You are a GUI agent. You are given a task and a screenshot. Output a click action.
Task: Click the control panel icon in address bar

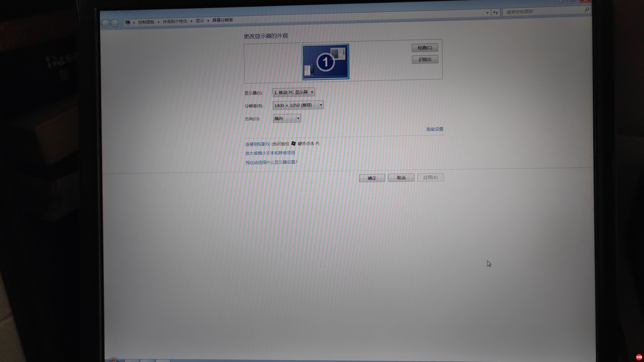point(128,23)
